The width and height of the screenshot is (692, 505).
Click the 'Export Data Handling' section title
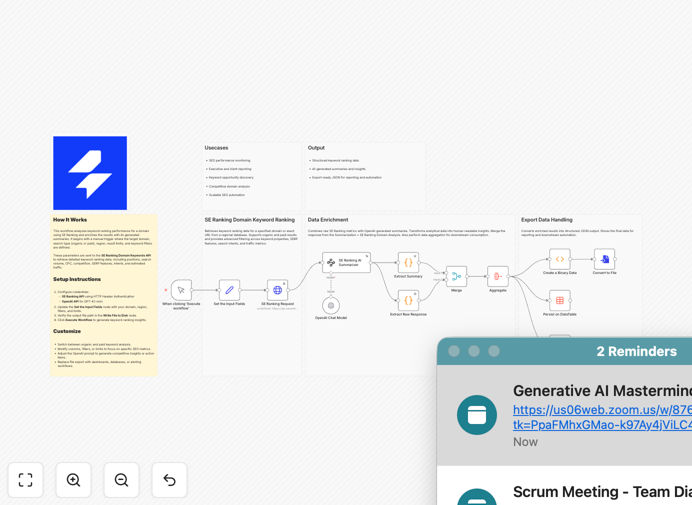click(x=546, y=220)
